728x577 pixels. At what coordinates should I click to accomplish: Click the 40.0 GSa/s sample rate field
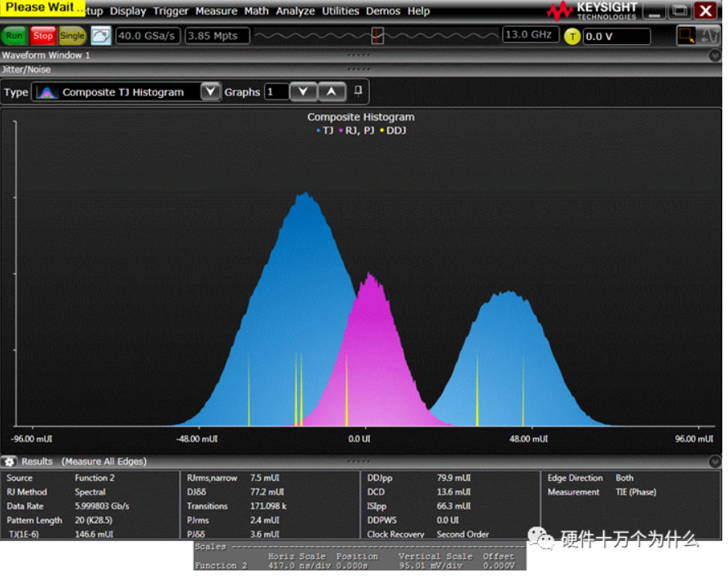(x=148, y=36)
